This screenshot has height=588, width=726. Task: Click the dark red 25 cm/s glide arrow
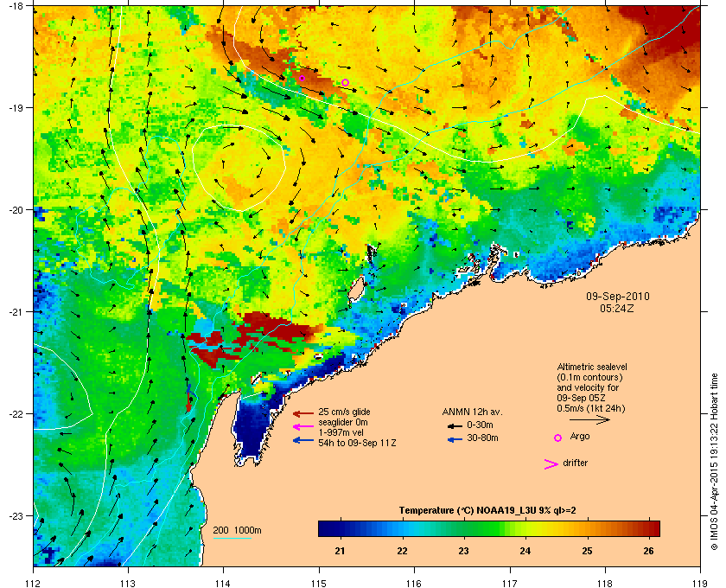303,413
